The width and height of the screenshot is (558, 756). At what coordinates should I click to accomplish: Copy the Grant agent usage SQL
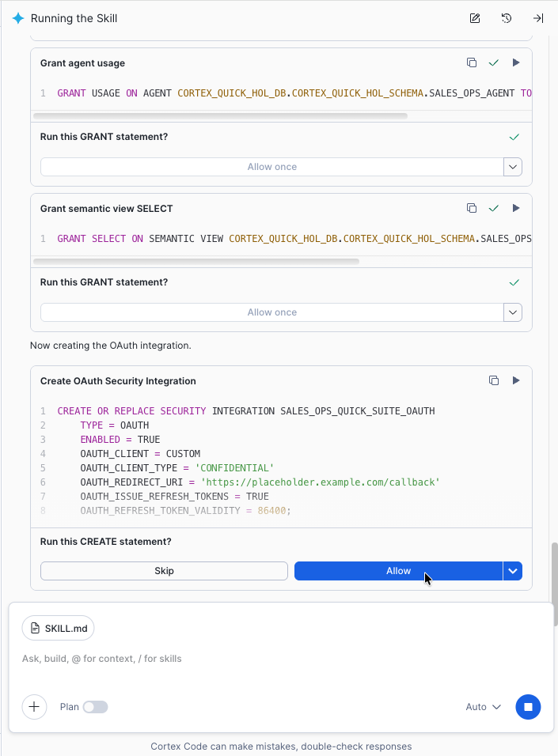[472, 62]
